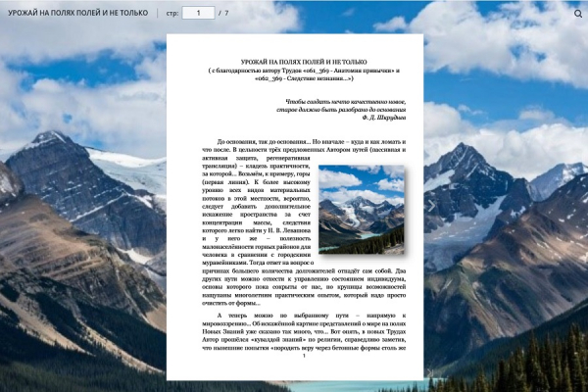Open the search magnifier icon
Image resolution: width=588 pixels, height=392 pixels.
tap(578, 14)
